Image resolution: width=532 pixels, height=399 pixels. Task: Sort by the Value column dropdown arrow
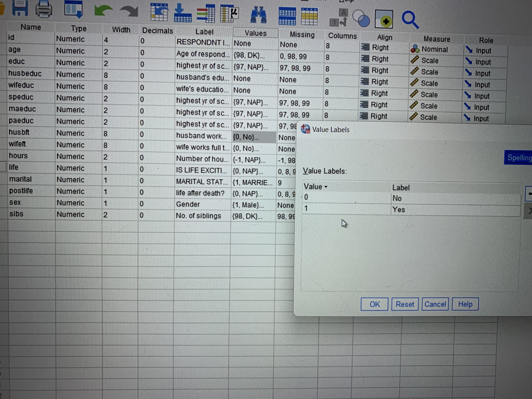pyautogui.click(x=326, y=187)
